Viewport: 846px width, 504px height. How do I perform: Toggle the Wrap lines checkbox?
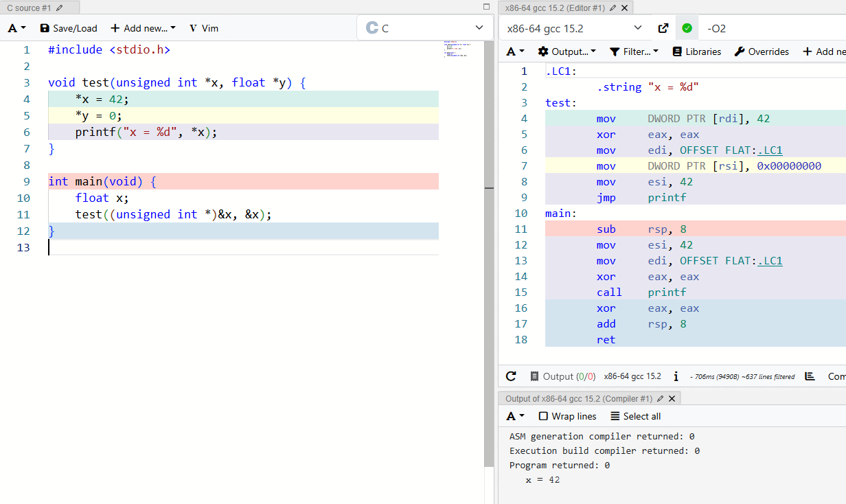[x=543, y=416]
